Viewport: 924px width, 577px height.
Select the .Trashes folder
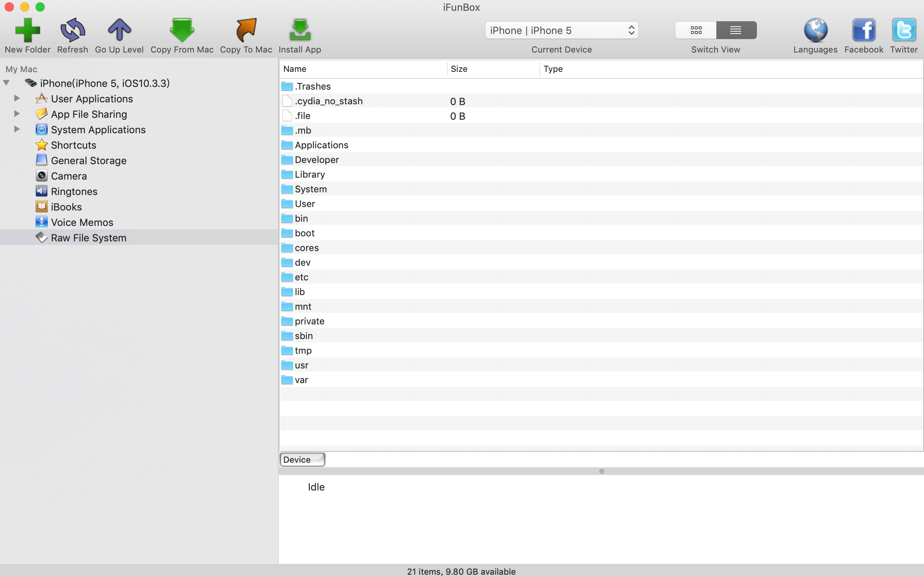click(601, 86)
